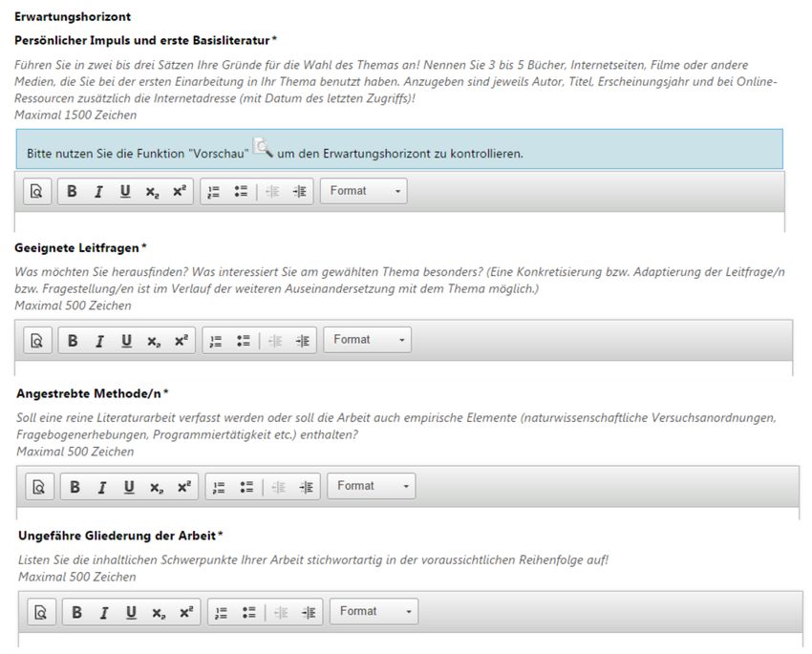This screenshot has width=812, height=654.
Task: Click 'Geeignete Leitfragen' label
Action: pos(76,248)
